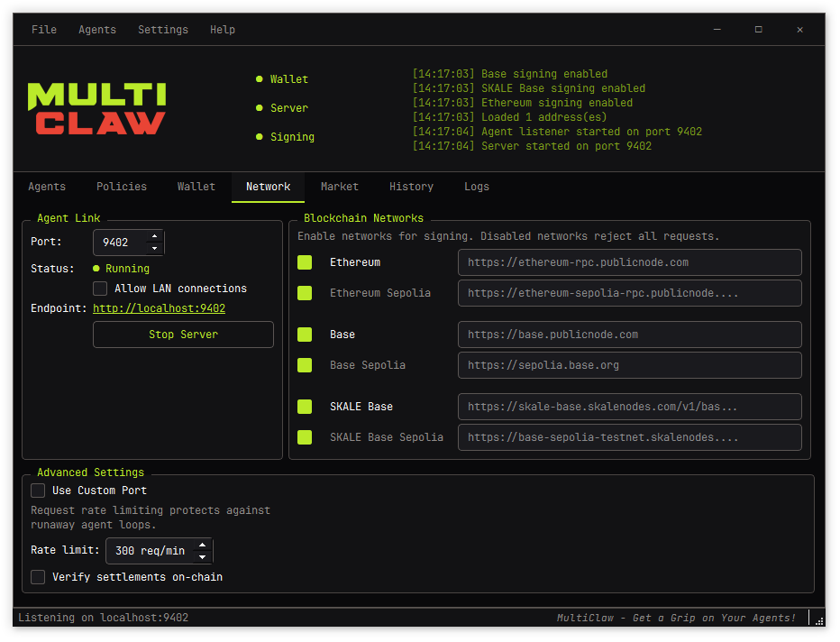Click the 'Agent listener started on port 9402' line
The height and width of the screenshot is (642, 840).
557,132
